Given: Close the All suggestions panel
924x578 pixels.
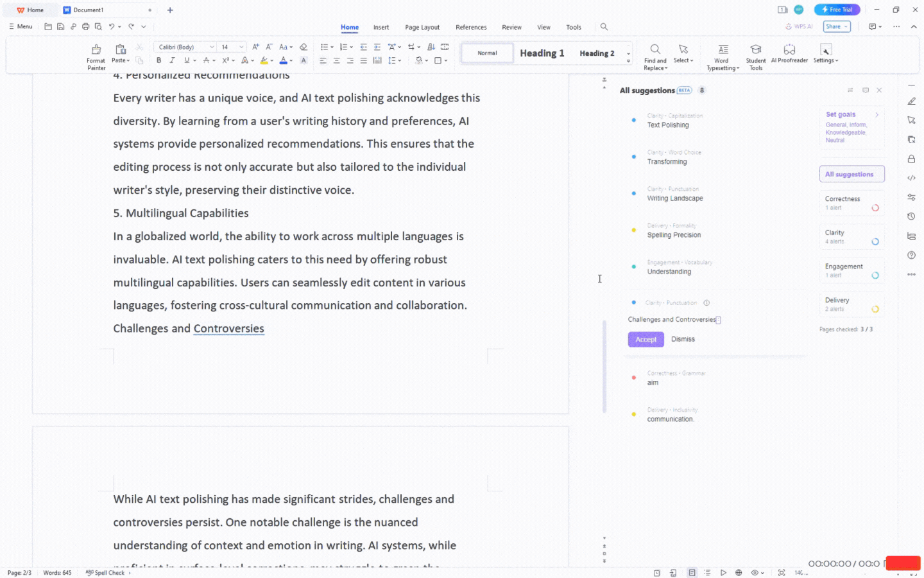Looking at the screenshot, I should point(879,90).
